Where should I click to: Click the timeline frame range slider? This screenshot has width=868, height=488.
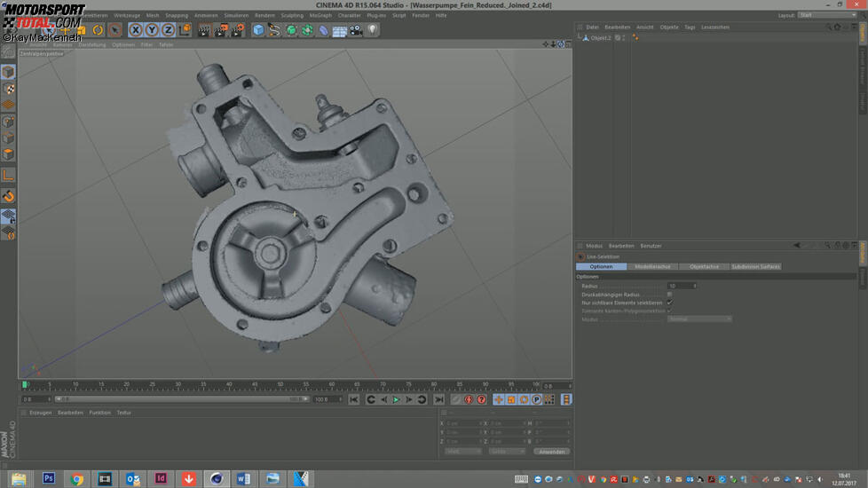point(182,399)
